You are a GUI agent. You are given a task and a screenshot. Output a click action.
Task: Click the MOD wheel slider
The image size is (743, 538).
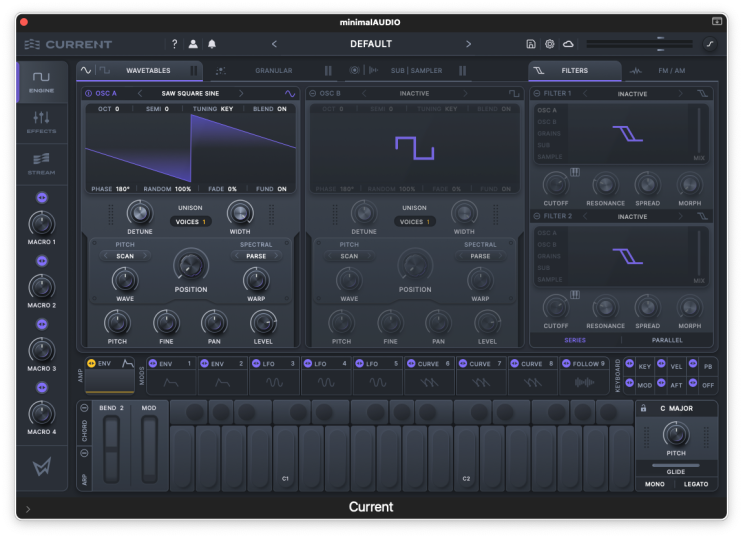point(149,449)
